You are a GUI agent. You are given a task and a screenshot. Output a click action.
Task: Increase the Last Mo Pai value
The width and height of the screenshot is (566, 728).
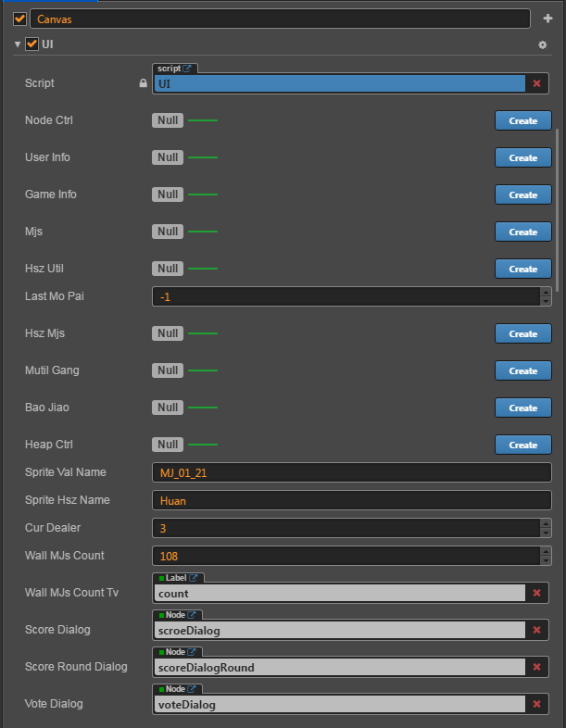click(546, 292)
